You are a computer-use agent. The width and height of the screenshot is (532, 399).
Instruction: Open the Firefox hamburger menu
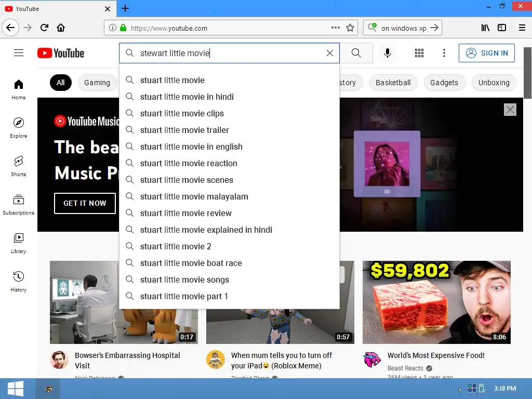(522, 28)
